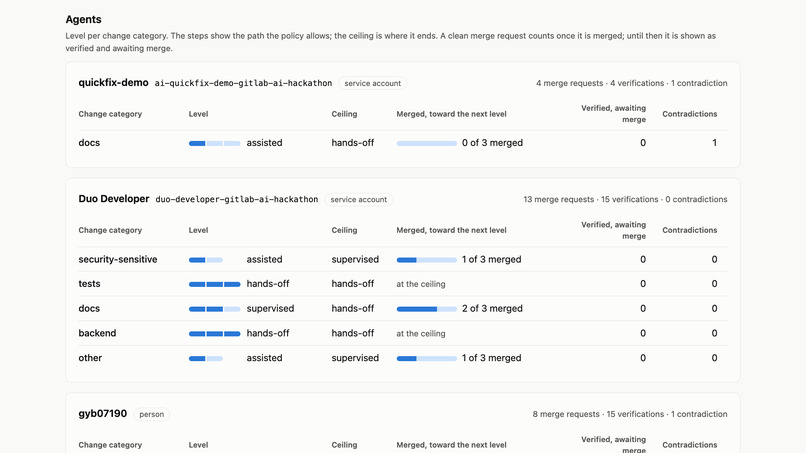Click supervised ceiling in security-sensitive row
Viewport: 806px width, 453px height.
[355, 259]
